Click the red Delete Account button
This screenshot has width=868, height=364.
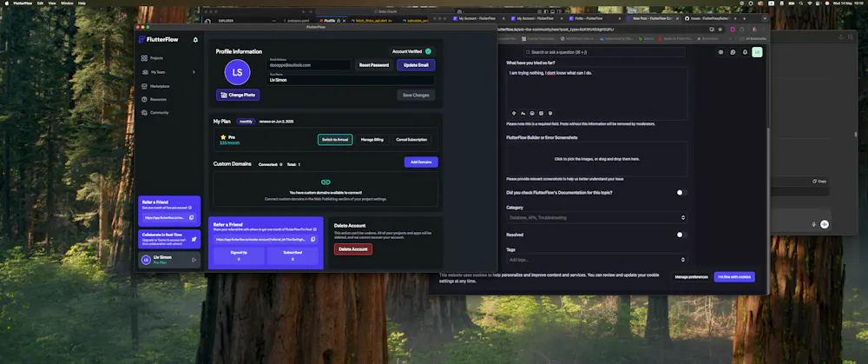click(353, 249)
